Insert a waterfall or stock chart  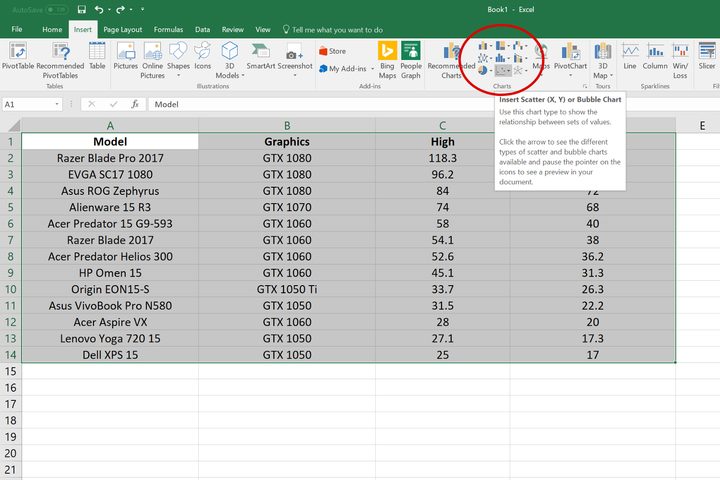520,45
